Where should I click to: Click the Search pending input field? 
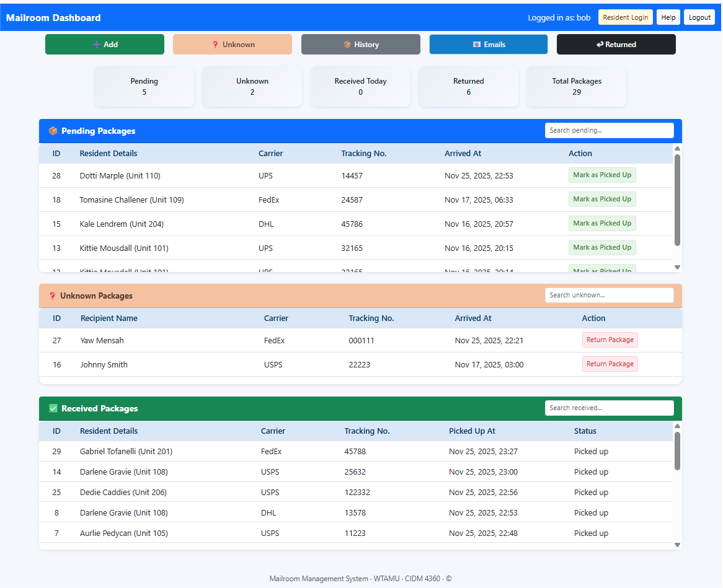click(609, 130)
